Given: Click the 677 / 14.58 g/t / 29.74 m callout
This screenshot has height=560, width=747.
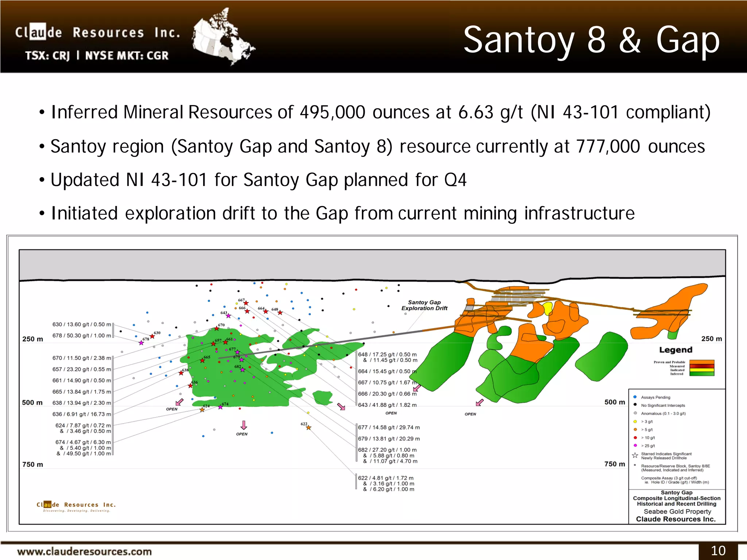Looking at the screenshot, I should [x=389, y=427].
